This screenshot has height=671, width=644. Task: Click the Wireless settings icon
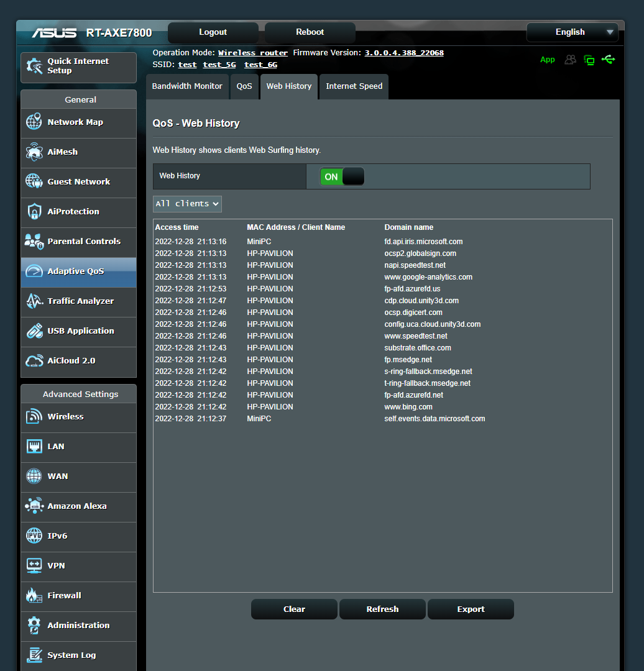coord(34,416)
